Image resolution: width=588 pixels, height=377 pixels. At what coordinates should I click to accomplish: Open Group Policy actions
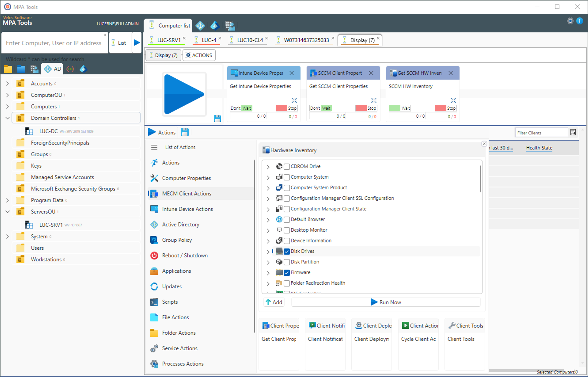[201, 240]
